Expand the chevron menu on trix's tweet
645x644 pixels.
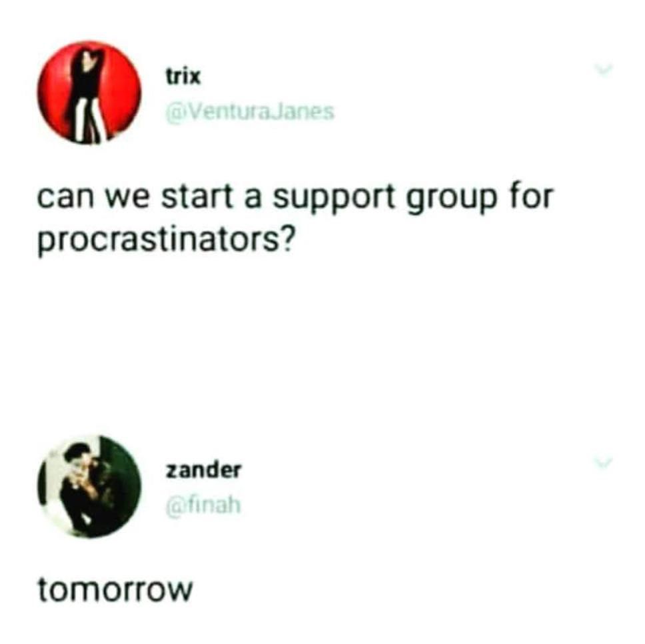603,69
